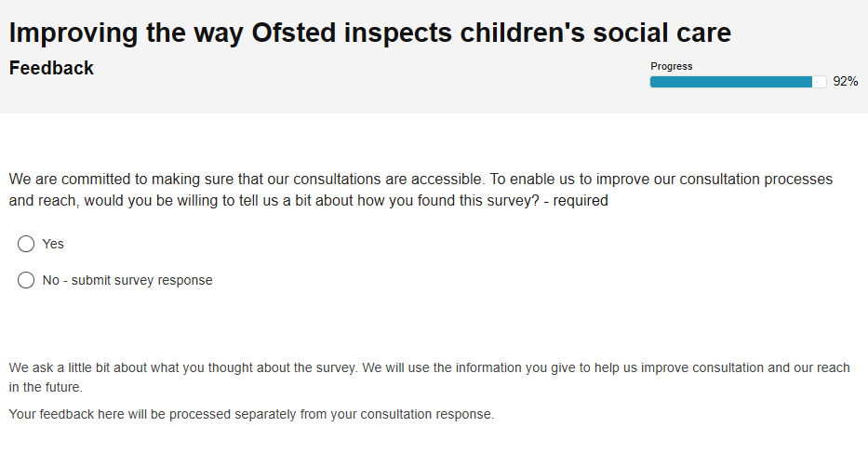
Task: Select the No radio button circle
Action: [26, 280]
